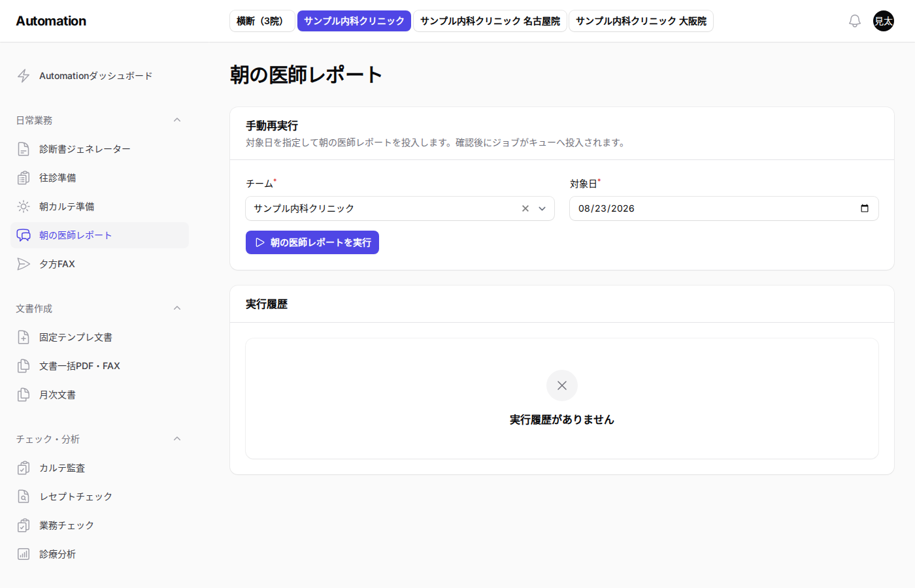
Task: Click the 手動再実行 heading
Action: [x=272, y=125]
